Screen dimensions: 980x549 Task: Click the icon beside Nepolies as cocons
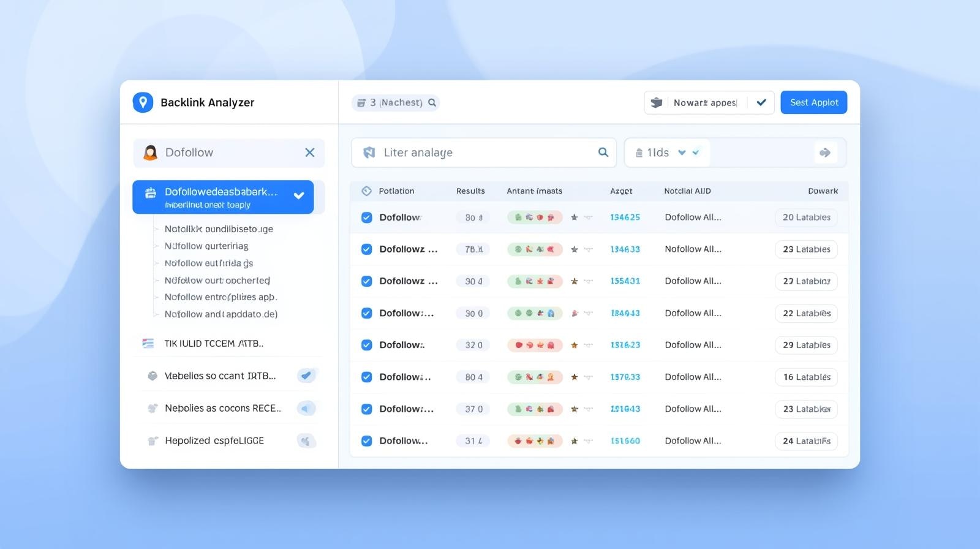tap(153, 408)
